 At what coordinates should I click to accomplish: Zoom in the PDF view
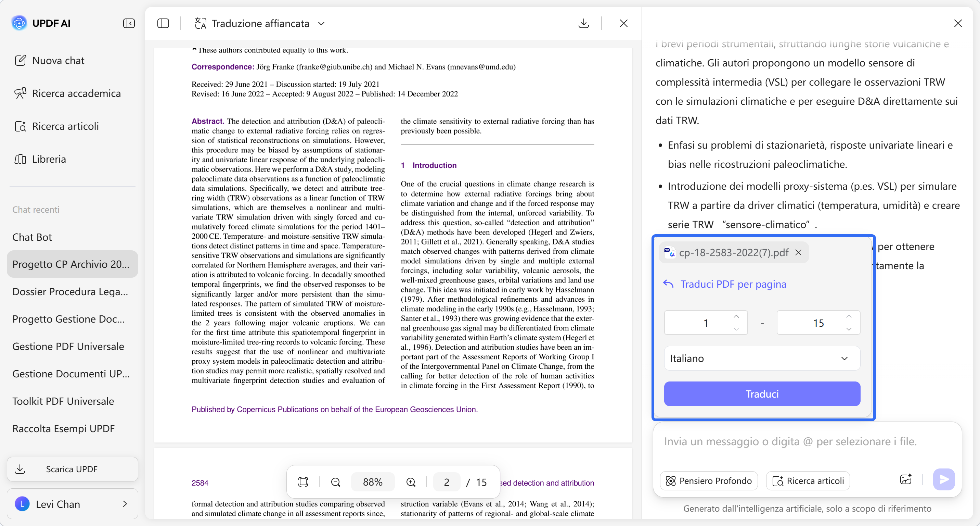pos(411,482)
